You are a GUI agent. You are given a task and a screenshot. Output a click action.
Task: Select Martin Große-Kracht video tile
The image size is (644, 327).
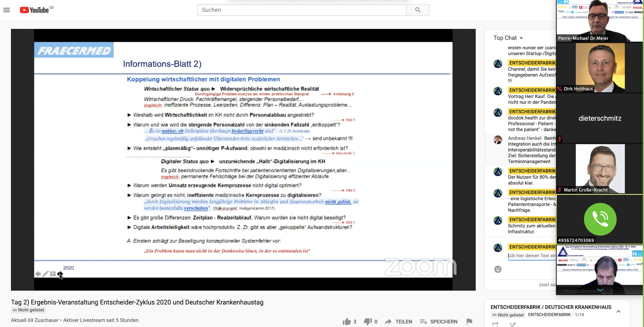(x=600, y=169)
